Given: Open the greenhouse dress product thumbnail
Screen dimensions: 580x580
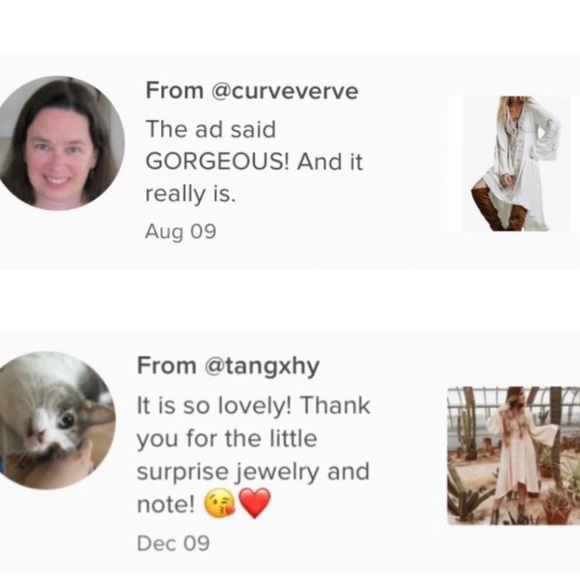Looking at the screenshot, I should pyautogui.click(x=513, y=456).
